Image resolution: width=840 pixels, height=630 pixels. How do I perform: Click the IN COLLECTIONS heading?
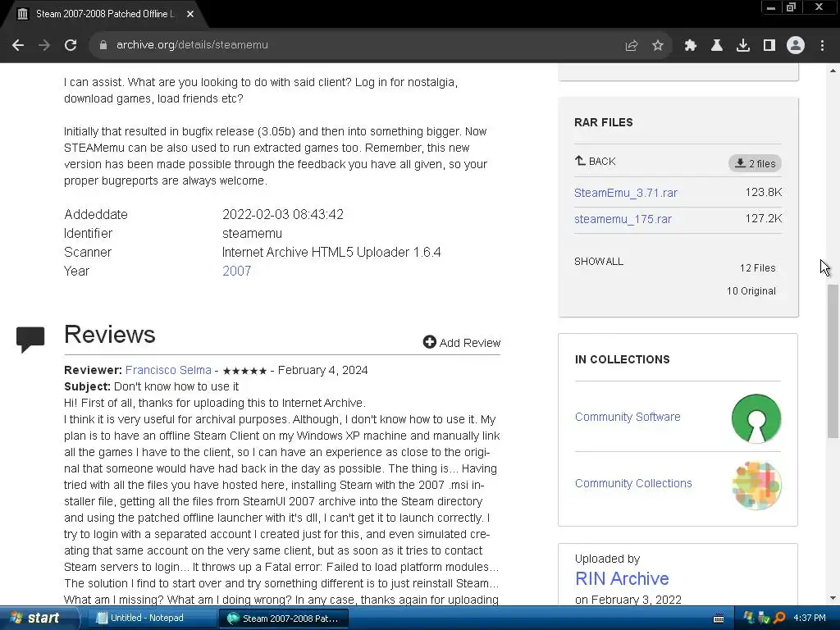point(622,359)
